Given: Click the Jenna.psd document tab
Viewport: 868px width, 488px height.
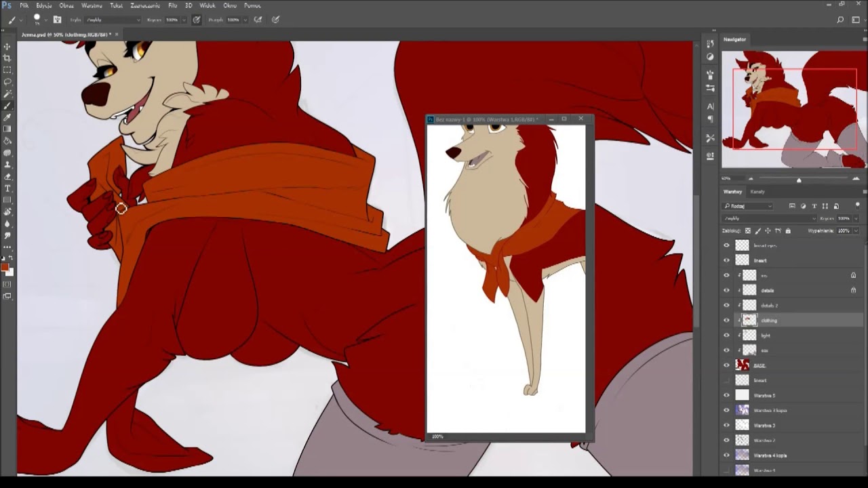Looking at the screenshot, I should 65,35.
